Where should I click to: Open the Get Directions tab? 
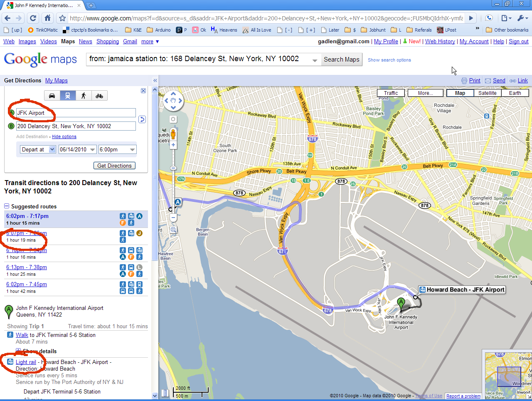click(x=23, y=80)
